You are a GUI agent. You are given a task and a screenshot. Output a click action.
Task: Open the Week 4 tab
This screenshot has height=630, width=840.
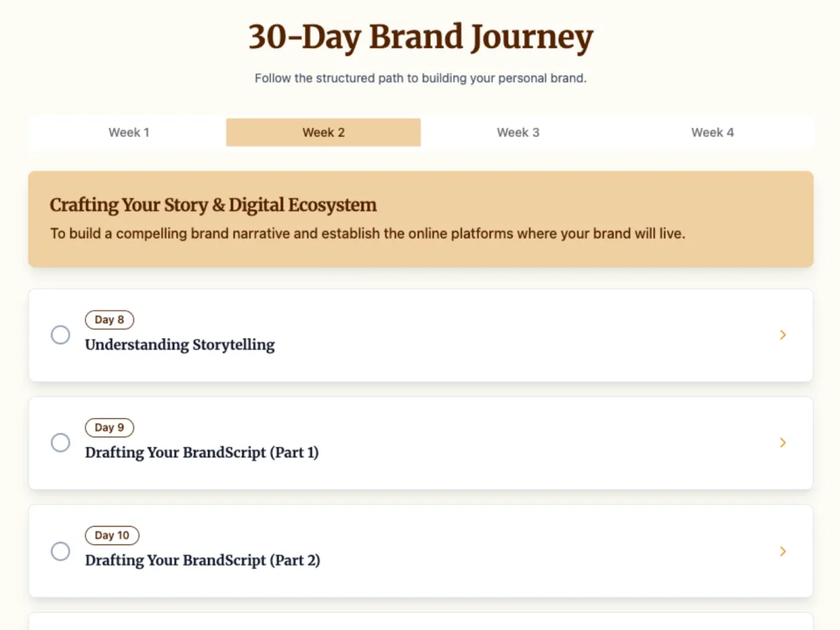coord(713,132)
